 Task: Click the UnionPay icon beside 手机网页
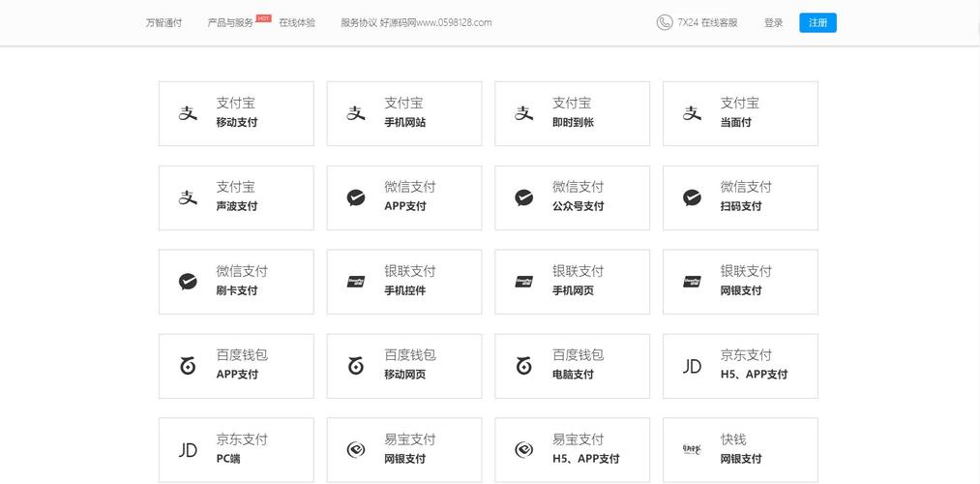[x=523, y=282]
